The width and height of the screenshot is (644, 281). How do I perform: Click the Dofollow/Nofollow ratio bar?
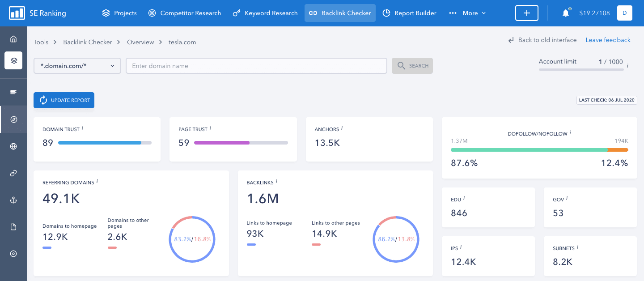pos(539,150)
